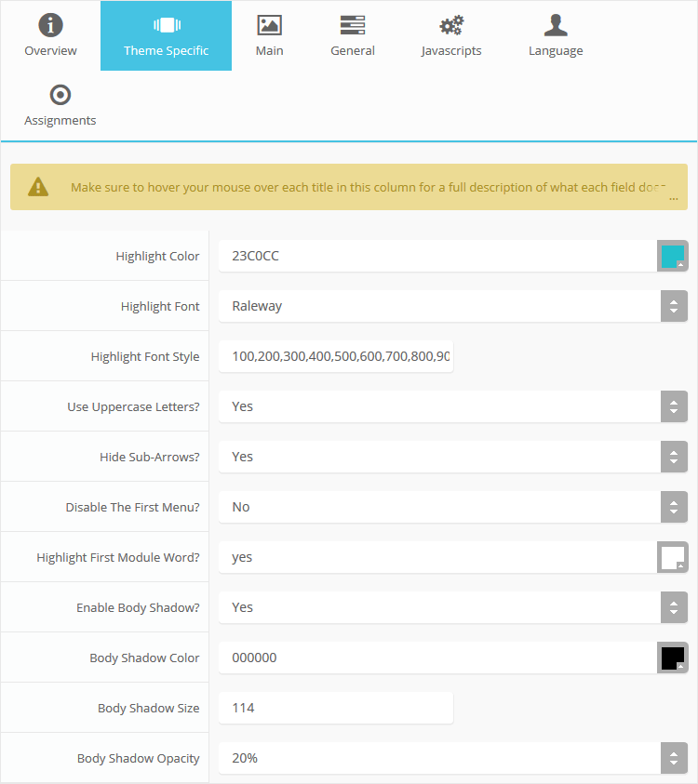Open the Highlight Color teal swatch
Image resolution: width=698 pixels, height=784 pixels.
(672, 256)
